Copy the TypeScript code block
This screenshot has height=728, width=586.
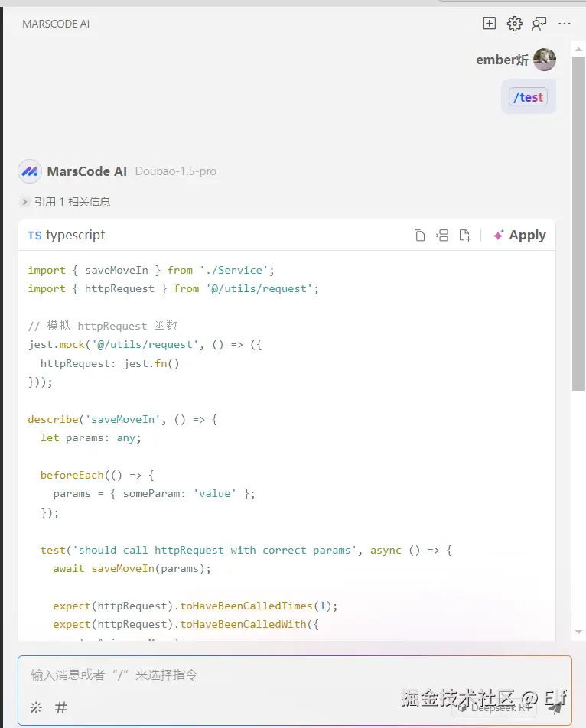point(419,236)
